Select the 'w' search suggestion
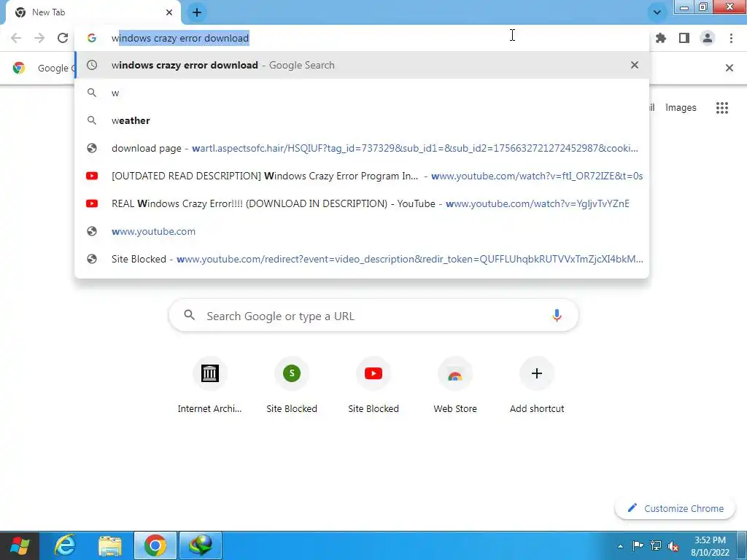 click(x=362, y=93)
